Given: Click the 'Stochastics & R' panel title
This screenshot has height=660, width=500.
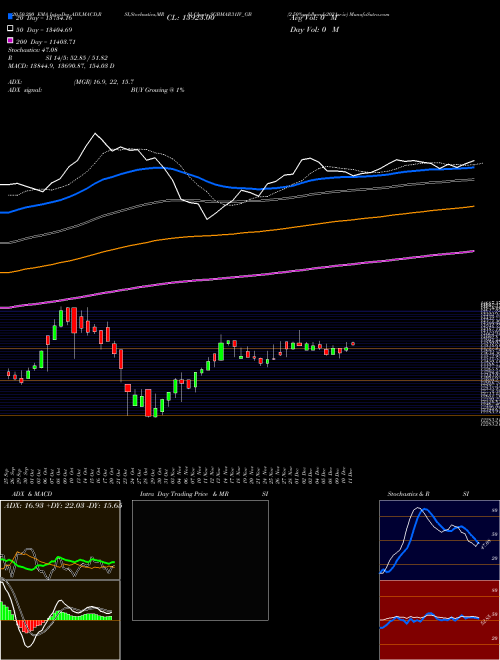Looking at the screenshot, I should [409, 494].
